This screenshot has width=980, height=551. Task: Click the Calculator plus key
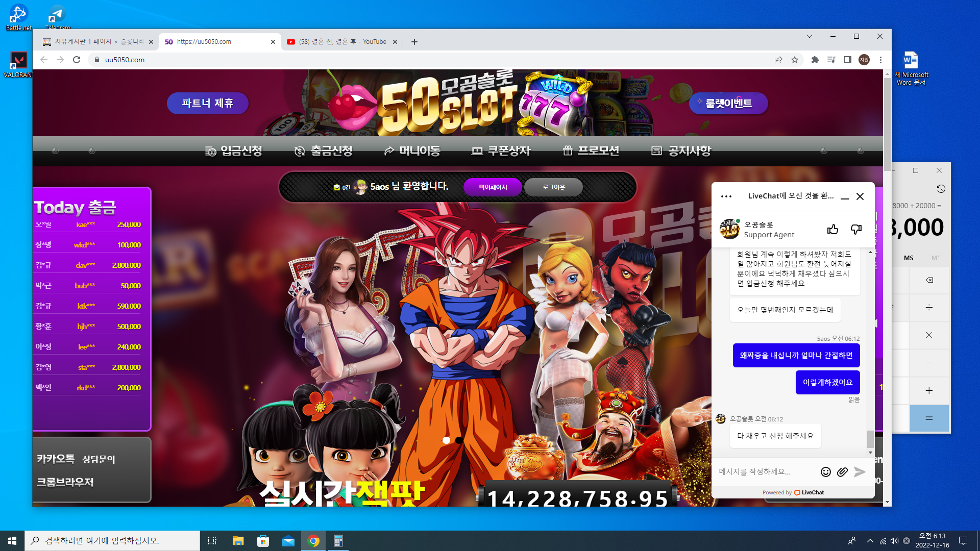pyautogui.click(x=929, y=391)
